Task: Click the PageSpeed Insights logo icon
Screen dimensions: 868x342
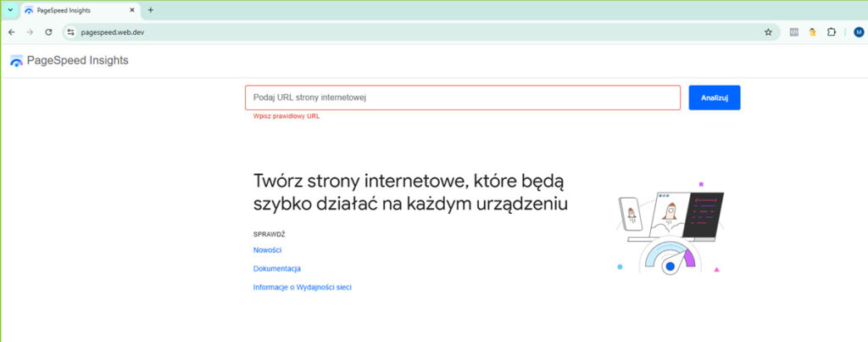Action: click(17, 61)
